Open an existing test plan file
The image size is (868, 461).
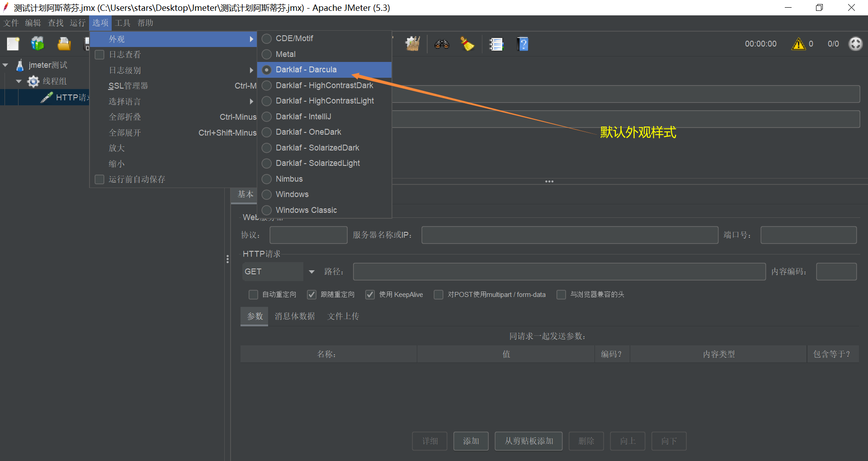click(x=64, y=44)
